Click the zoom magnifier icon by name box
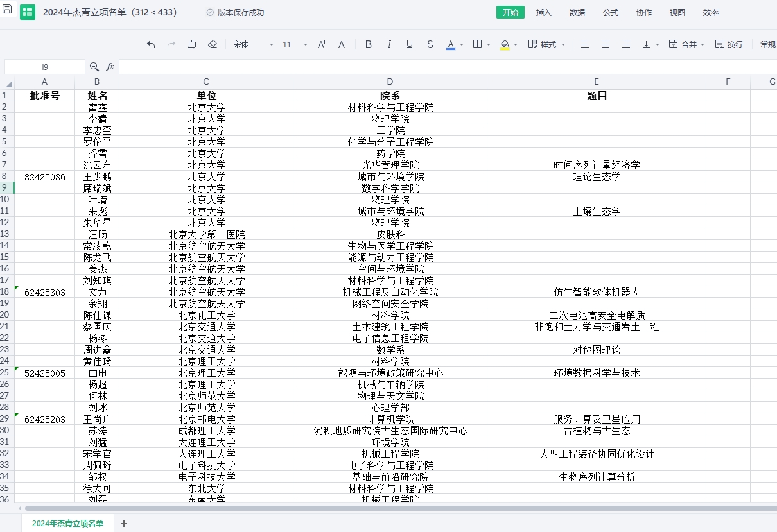The width and height of the screenshot is (777, 532). click(94, 67)
